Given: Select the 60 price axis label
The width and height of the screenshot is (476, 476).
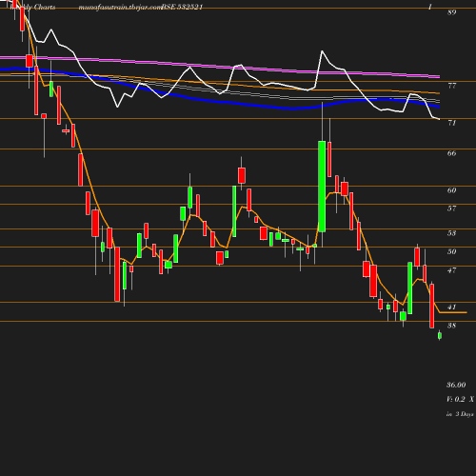Looking at the screenshot, I should coord(451,190).
